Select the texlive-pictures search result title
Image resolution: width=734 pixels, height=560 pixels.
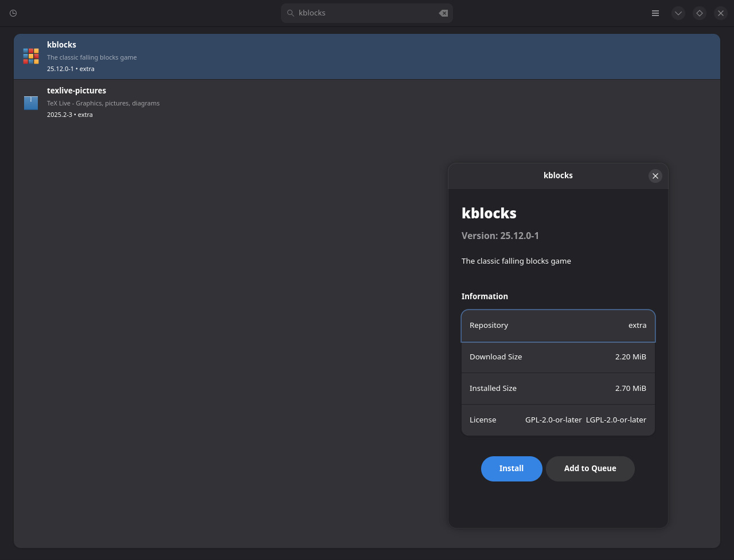(x=77, y=91)
